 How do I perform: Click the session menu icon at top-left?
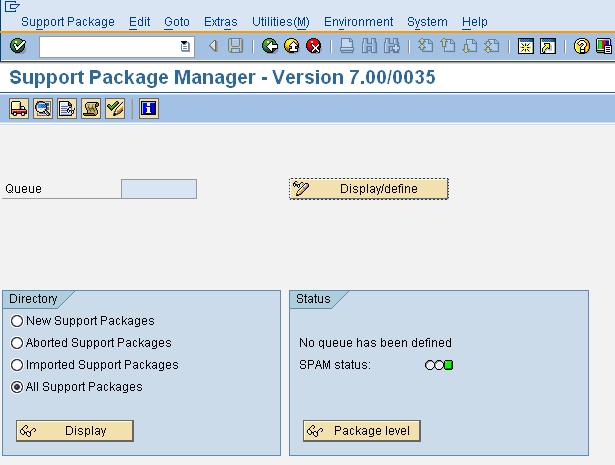coord(12,7)
